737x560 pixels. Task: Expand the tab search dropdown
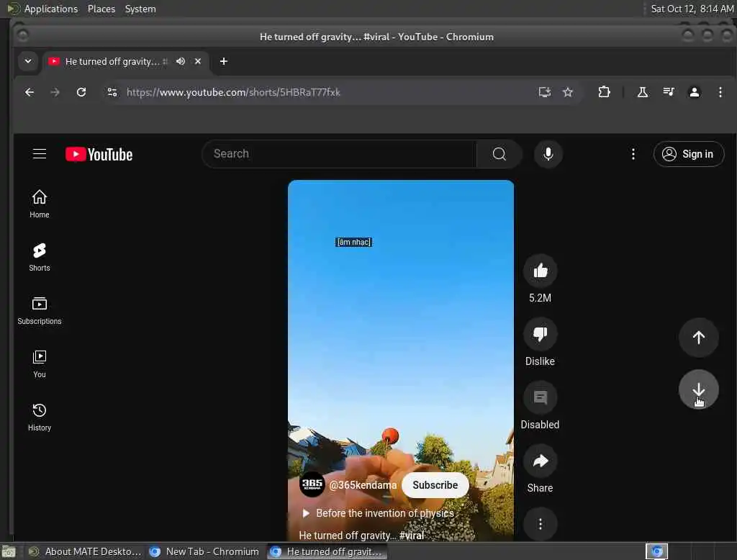click(28, 61)
